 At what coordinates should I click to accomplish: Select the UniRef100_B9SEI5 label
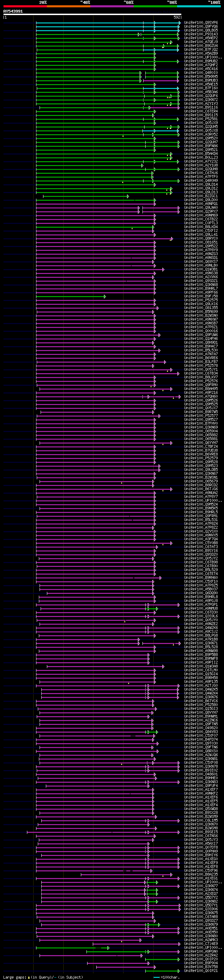point(201,832)
